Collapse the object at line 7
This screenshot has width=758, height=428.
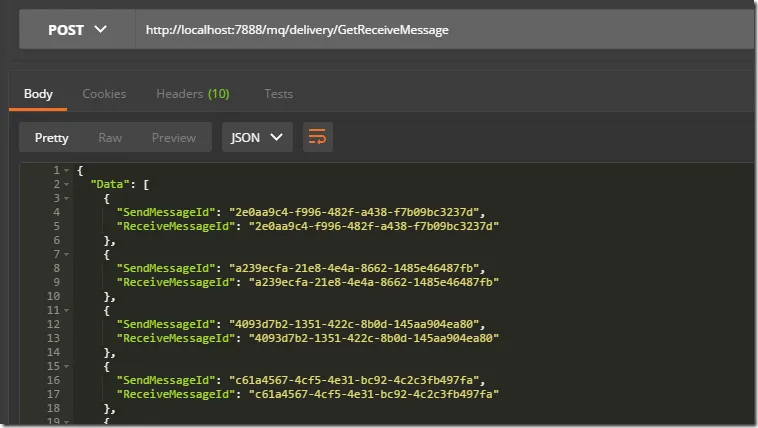coord(67,254)
